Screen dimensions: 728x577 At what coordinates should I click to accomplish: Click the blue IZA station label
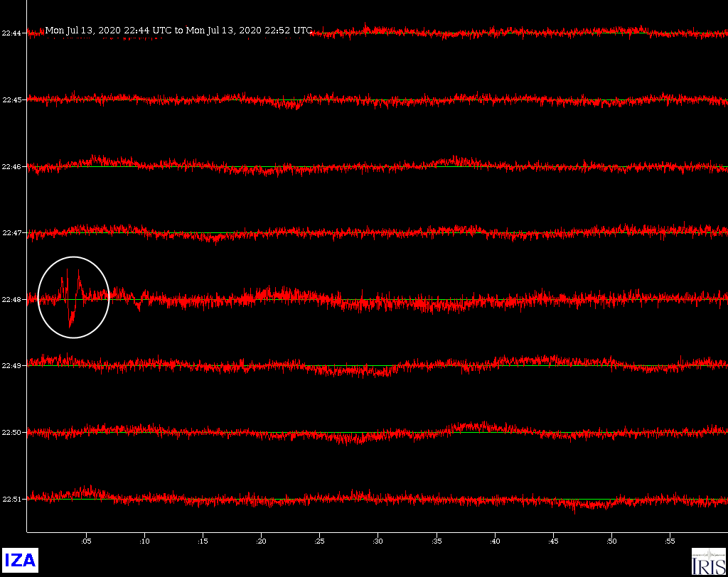(x=19, y=561)
